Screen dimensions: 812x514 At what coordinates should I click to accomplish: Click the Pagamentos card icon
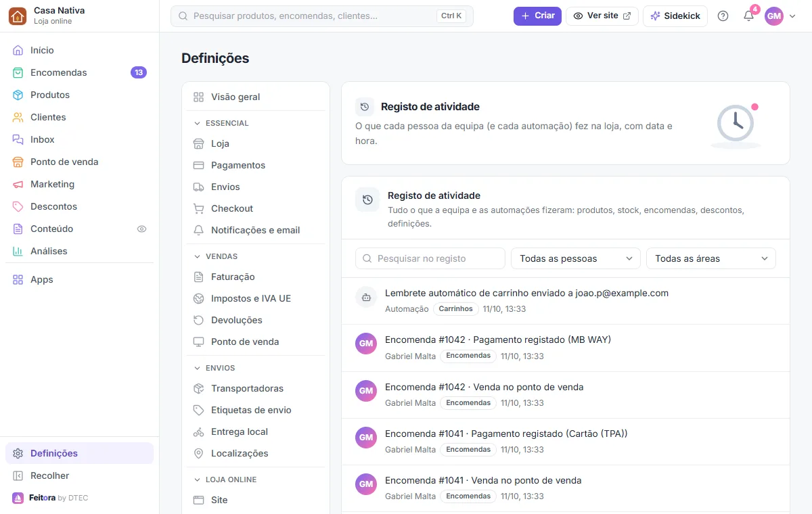[x=198, y=166]
